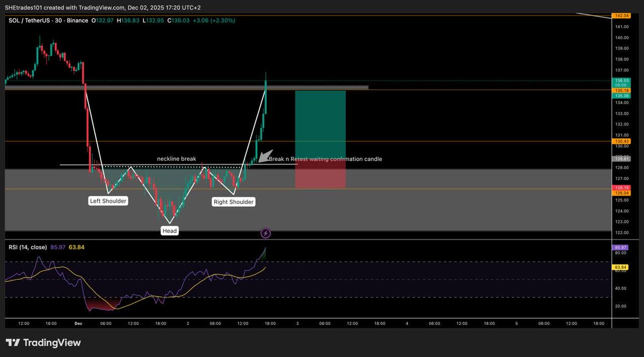Click the 136.03 current price label
The height and width of the screenshot is (357, 644).
click(621, 81)
